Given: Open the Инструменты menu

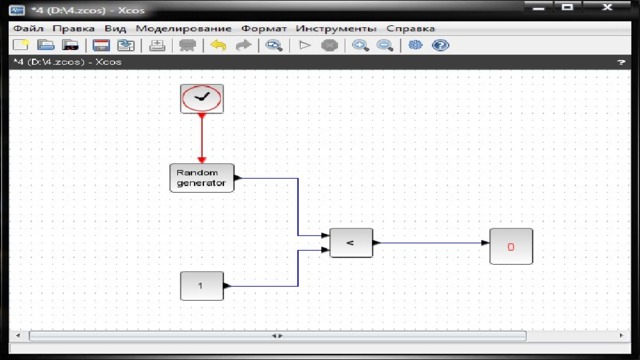Looking at the screenshot, I should (336, 29).
